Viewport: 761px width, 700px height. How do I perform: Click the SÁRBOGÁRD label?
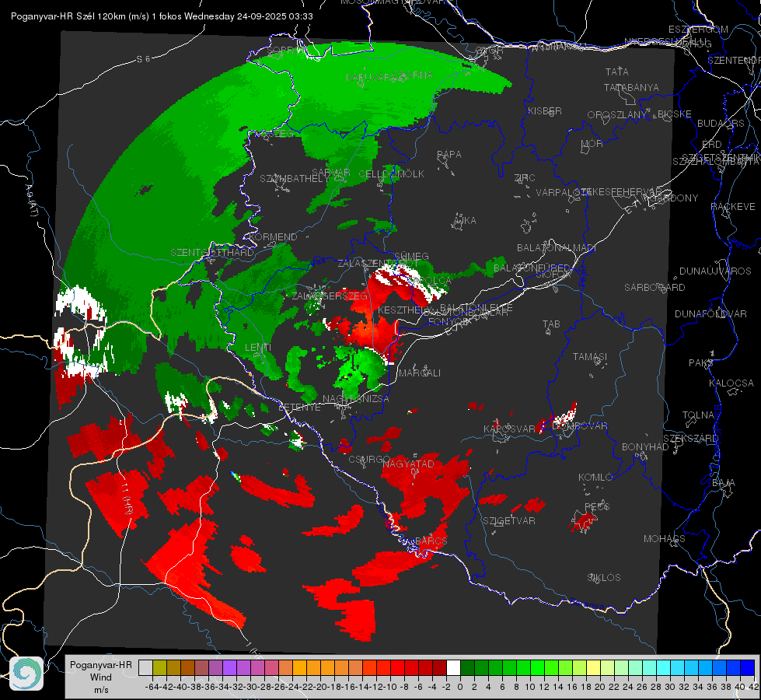coord(655,287)
